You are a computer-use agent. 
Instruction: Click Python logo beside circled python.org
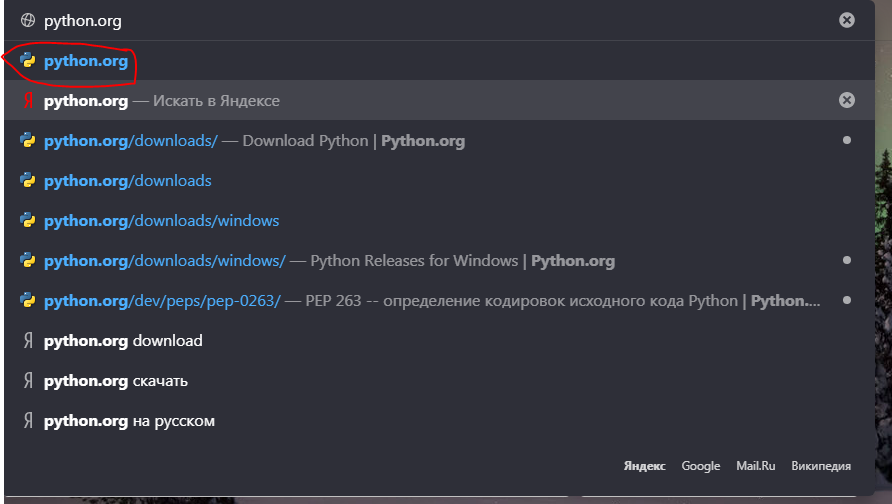click(x=27, y=60)
